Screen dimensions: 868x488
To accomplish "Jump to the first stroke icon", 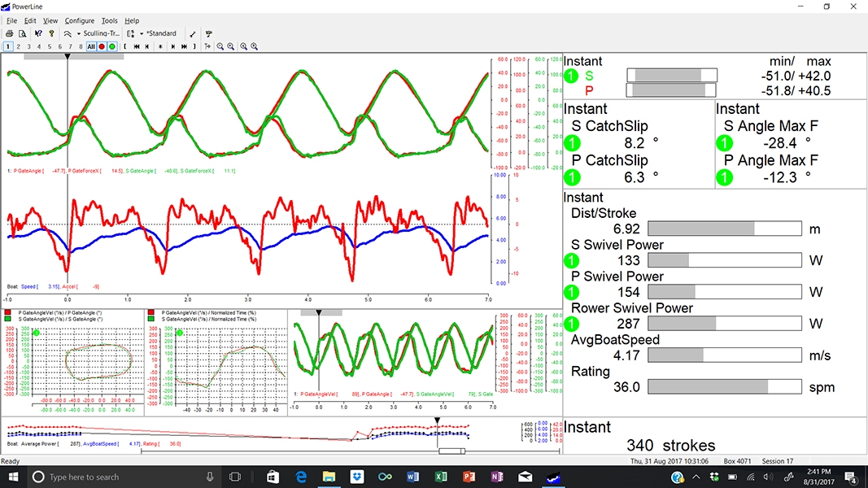I will tap(136, 46).
